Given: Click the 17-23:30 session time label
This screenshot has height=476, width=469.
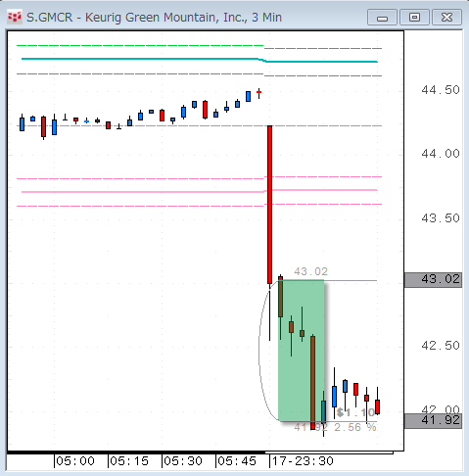Looking at the screenshot, I should [x=303, y=461].
